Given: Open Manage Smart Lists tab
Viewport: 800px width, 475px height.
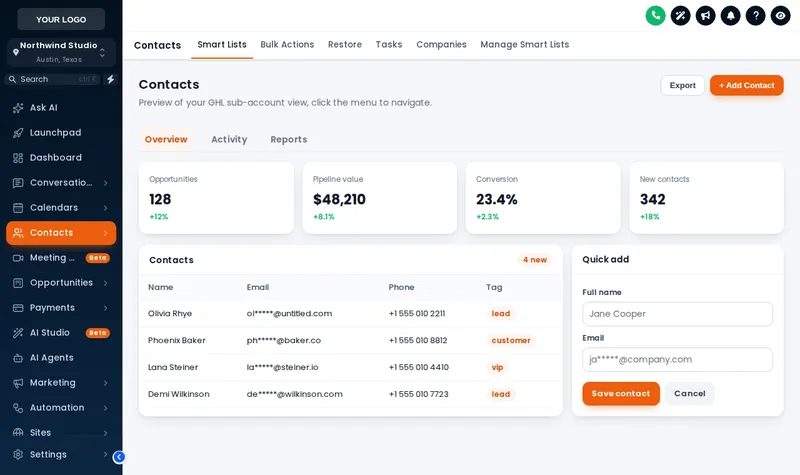Looking at the screenshot, I should [524, 45].
